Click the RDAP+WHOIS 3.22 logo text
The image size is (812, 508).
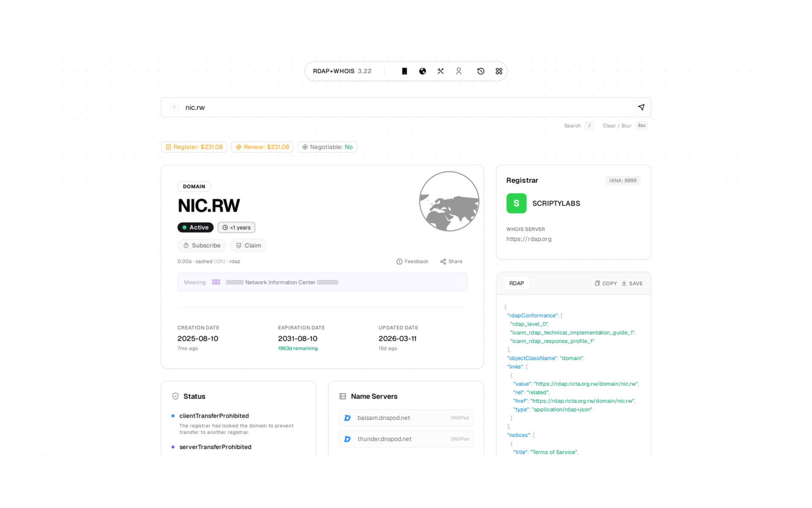coord(342,71)
